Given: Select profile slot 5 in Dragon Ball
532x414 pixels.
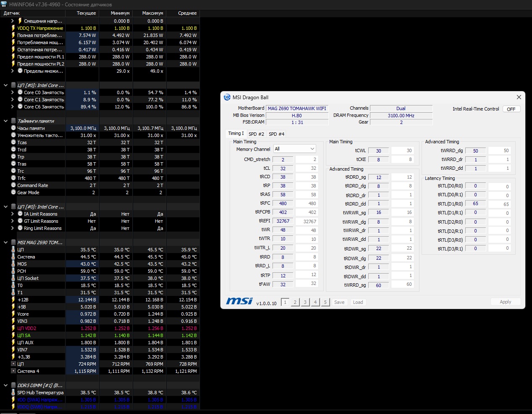Looking at the screenshot, I should [325, 302].
